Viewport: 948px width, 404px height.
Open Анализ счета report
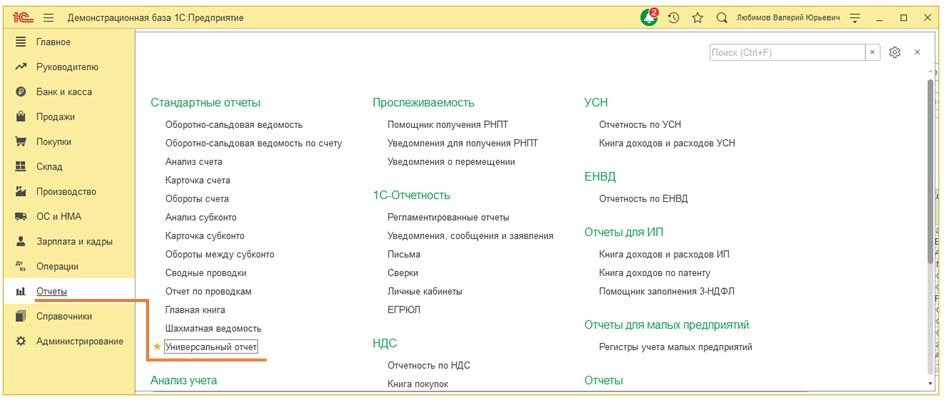tap(193, 162)
